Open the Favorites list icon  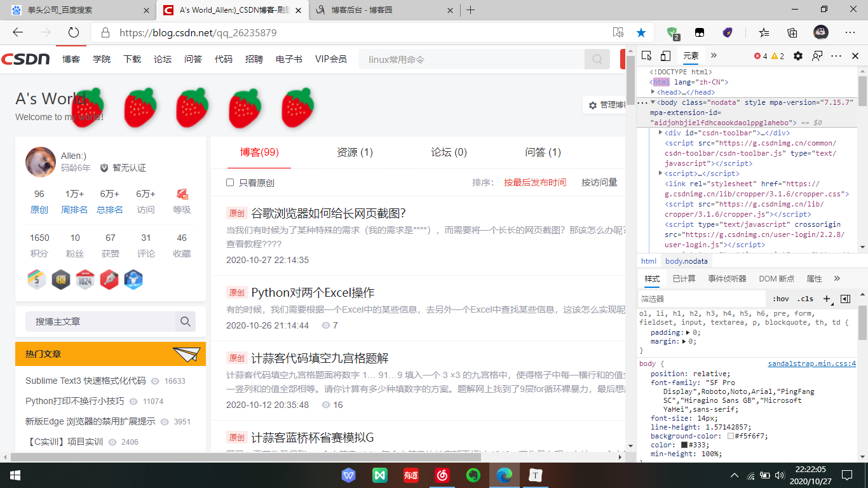764,32
